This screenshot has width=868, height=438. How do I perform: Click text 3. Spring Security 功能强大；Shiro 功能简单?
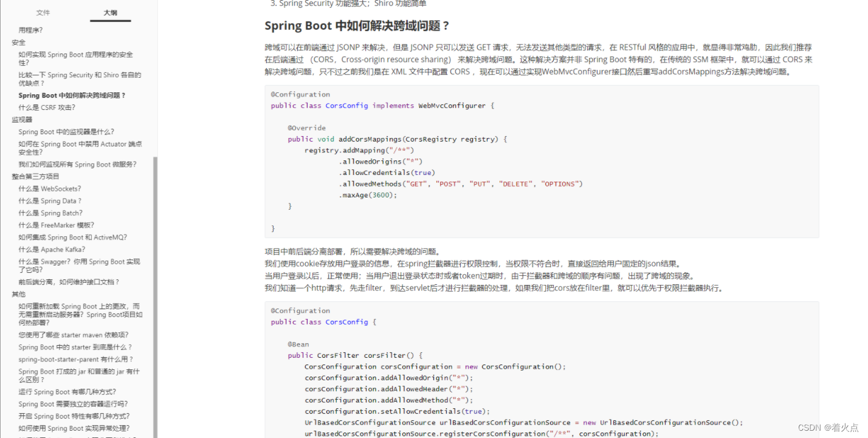point(348,4)
